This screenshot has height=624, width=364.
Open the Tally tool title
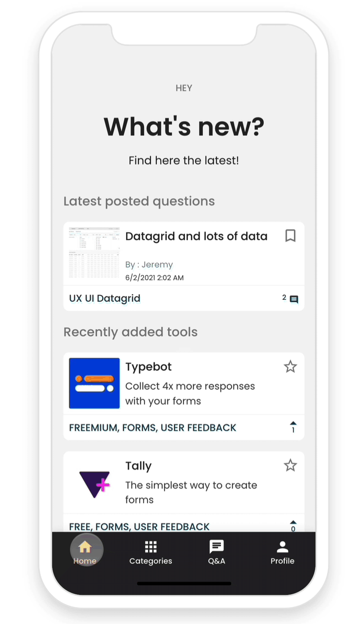click(139, 466)
